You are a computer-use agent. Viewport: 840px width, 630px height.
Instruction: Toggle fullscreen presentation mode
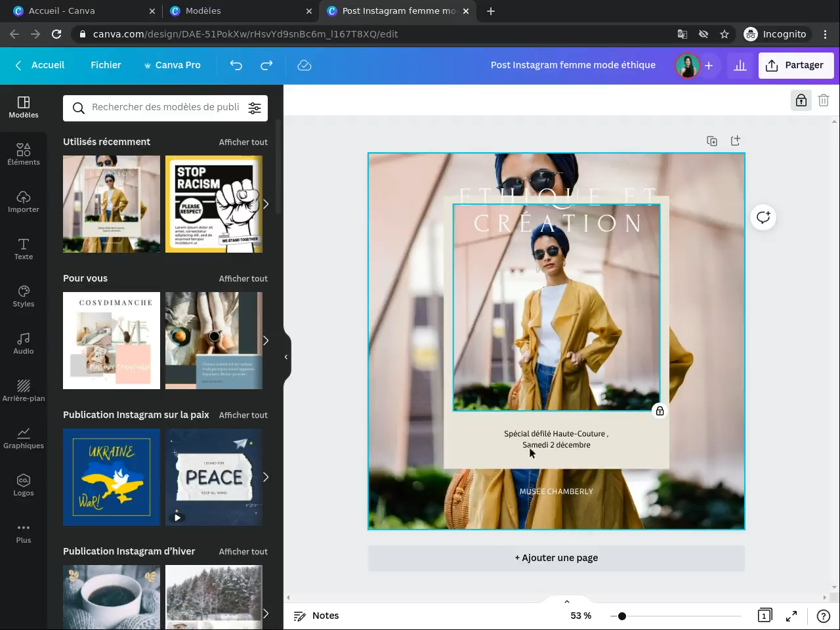tap(791, 616)
